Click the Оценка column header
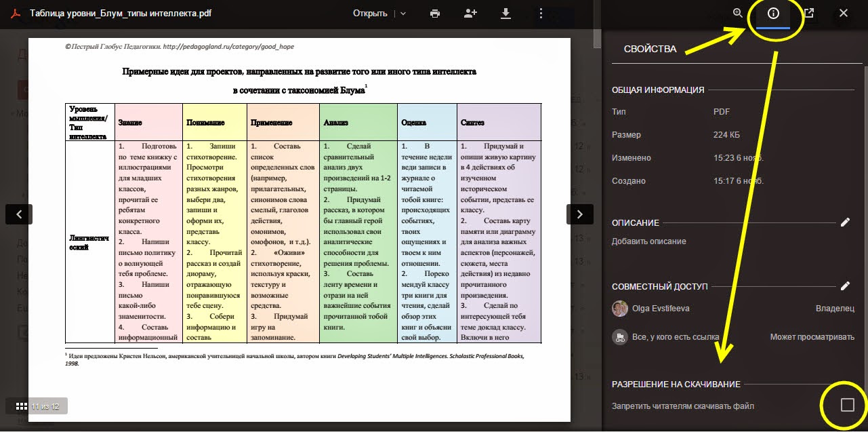The image size is (868, 432). (x=427, y=123)
